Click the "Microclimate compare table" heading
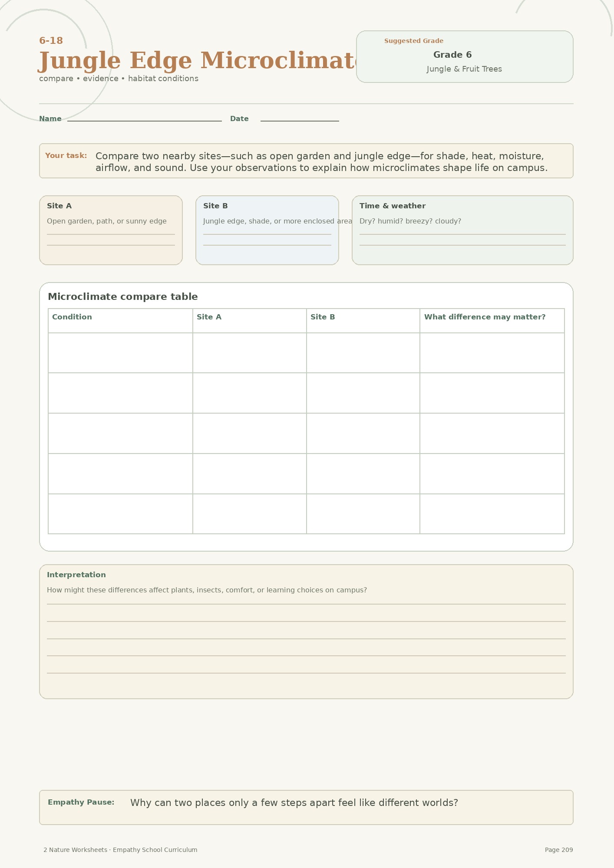 pos(123,297)
